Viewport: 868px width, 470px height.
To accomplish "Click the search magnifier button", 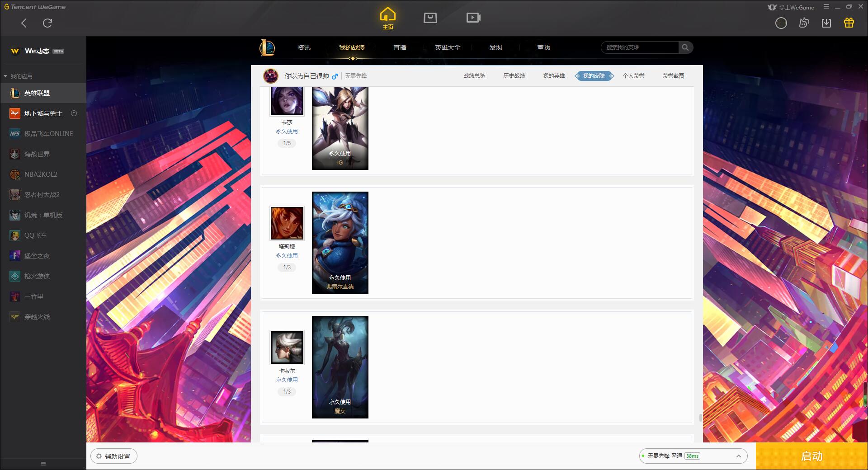I will 685,47.
